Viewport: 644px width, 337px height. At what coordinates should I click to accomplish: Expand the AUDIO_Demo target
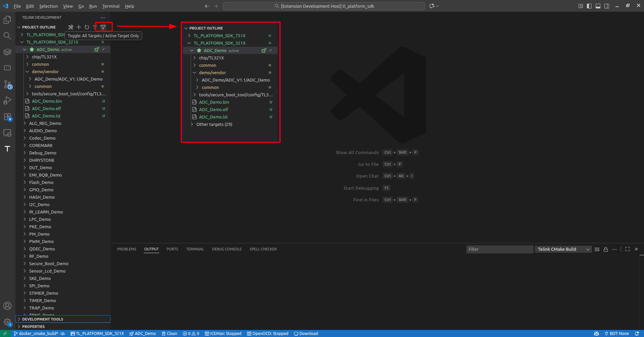[25, 131]
